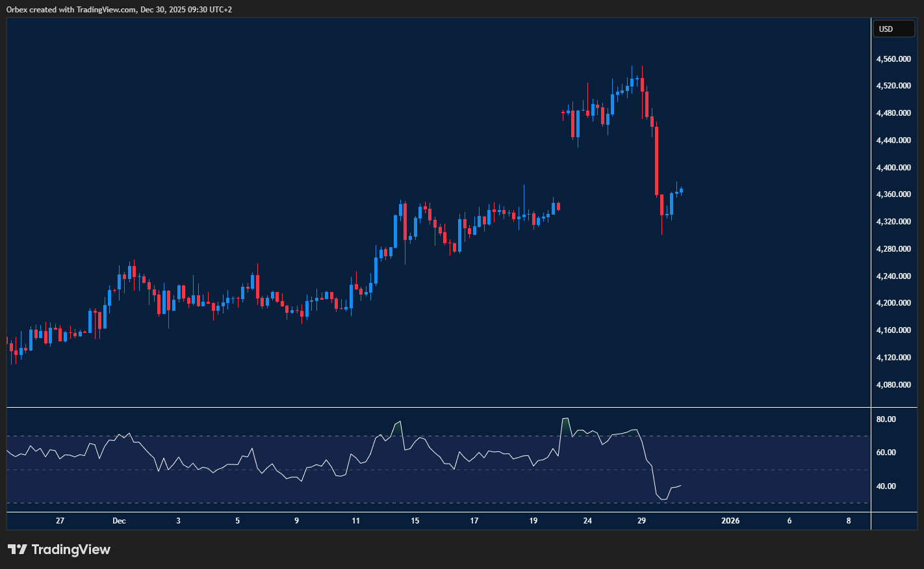
Task: Jump to the 29 date marker
Action: 641,521
